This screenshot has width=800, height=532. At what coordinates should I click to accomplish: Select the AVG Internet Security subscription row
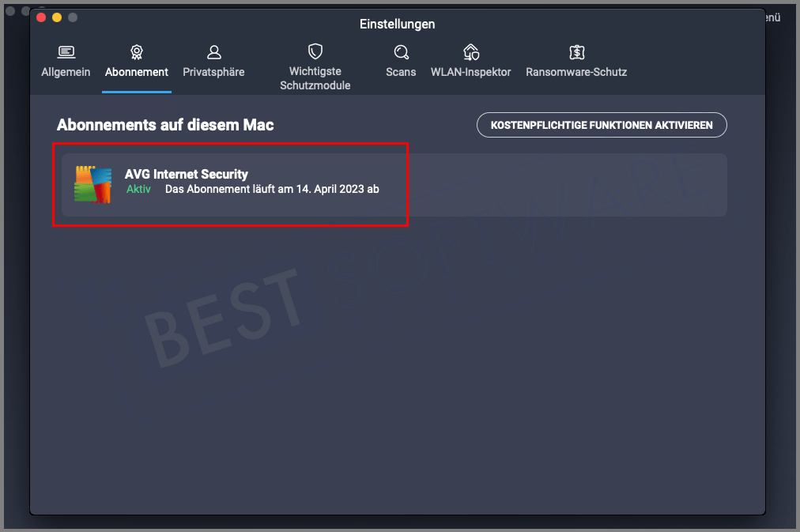coord(232,183)
